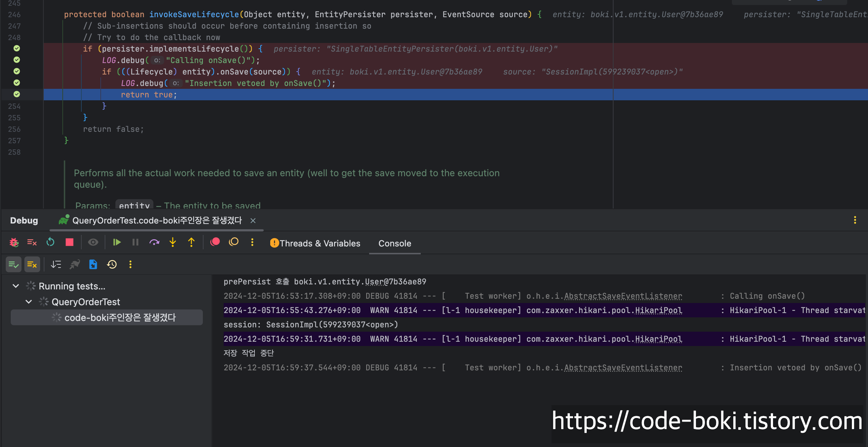Open HikariPool link in console warning
The height and width of the screenshot is (447, 868).
[658, 311]
